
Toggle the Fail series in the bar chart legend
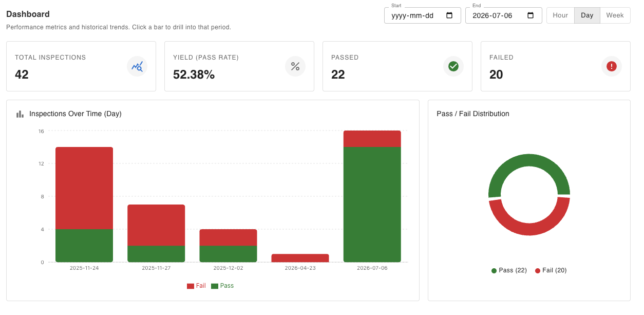click(196, 286)
